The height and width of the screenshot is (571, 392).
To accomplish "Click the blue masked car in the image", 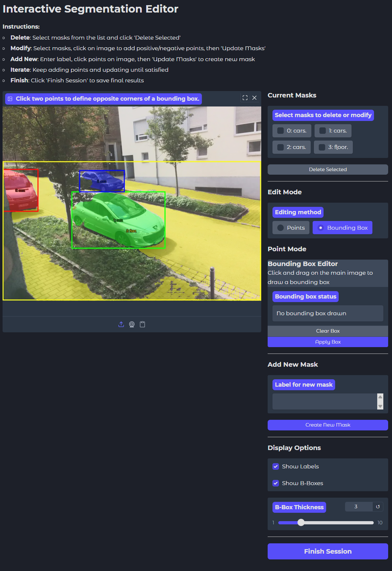I will (102, 181).
